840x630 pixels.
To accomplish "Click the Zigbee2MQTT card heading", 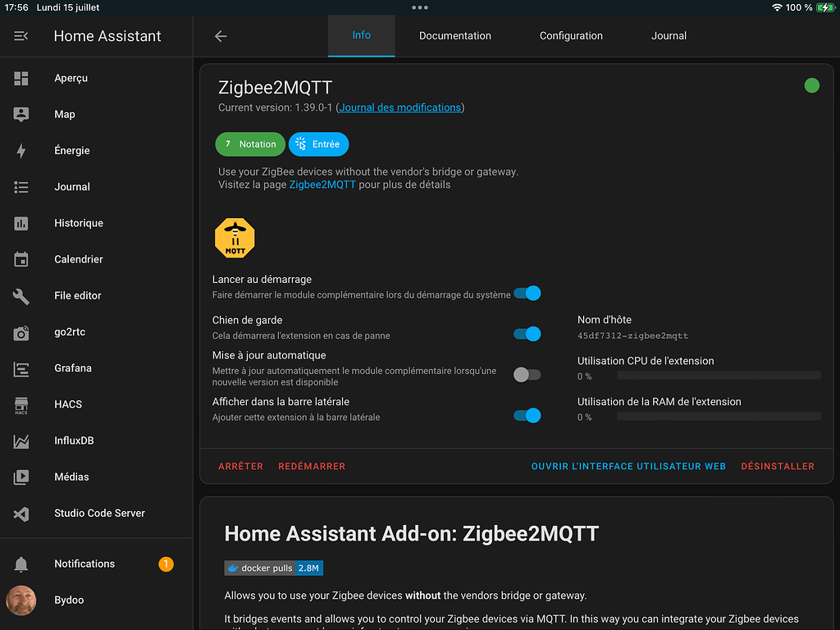I will click(x=276, y=87).
